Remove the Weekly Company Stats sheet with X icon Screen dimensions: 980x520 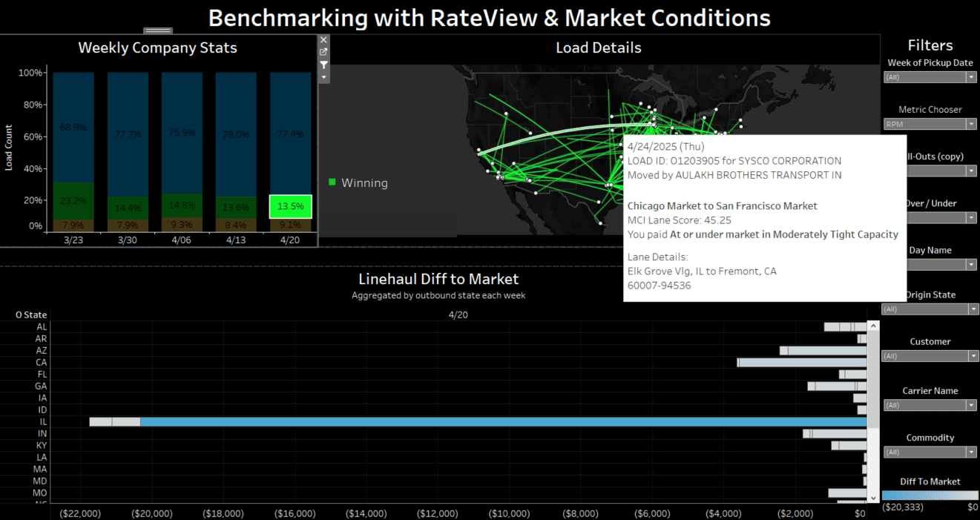pyautogui.click(x=323, y=40)
